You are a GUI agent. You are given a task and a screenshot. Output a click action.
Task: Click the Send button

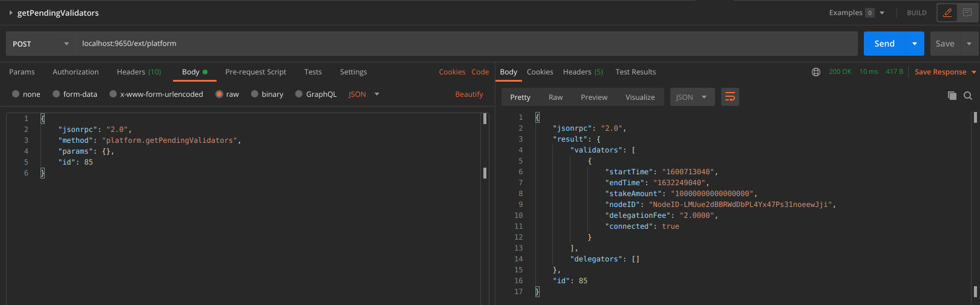point(884,44)
